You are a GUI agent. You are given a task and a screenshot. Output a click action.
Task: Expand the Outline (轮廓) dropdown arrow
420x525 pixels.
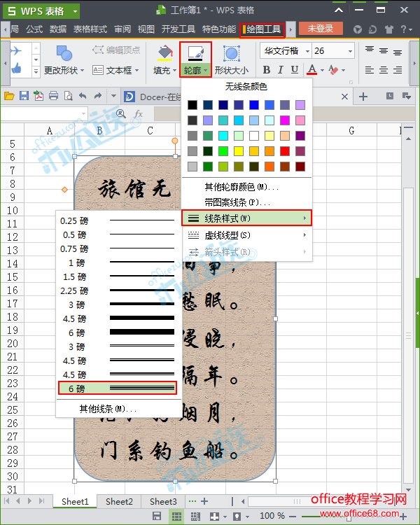(x=205, y=71)
